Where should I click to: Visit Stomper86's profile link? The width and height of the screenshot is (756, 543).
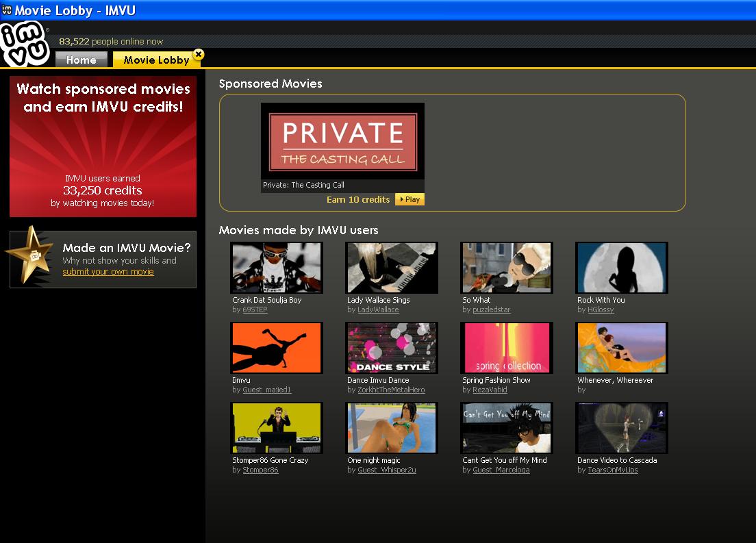coord(260,470)
